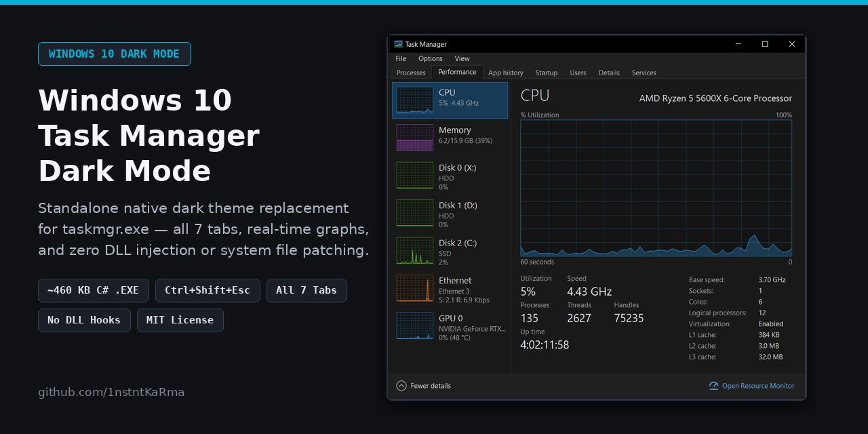
Task: Select the Memory mini graph thumbnail
Action: coord(414,138)
